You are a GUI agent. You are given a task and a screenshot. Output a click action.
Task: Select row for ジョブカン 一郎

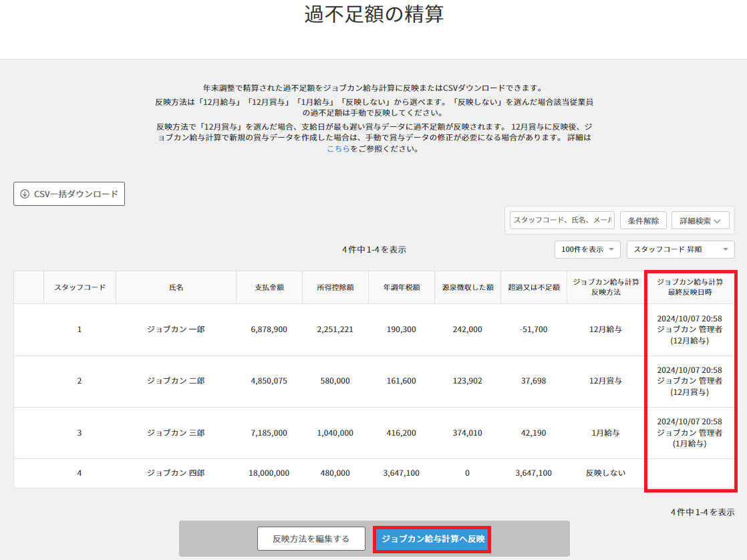point(176,329)
